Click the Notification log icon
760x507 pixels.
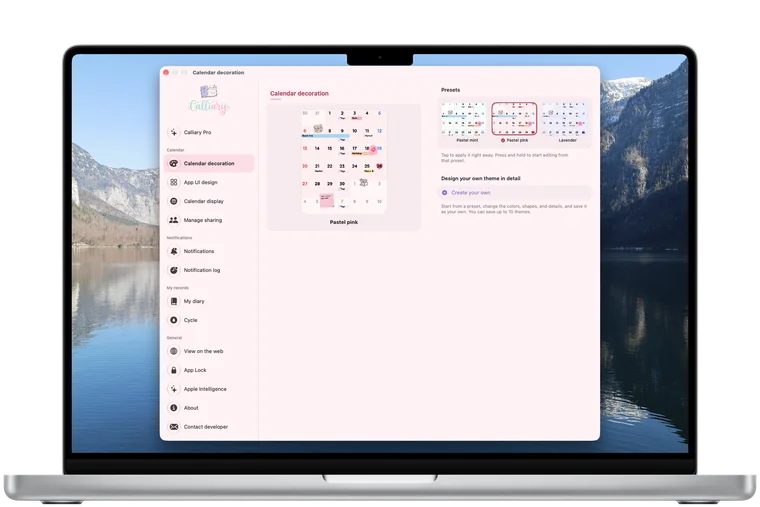pyautogui.click(x=174, y=270)
